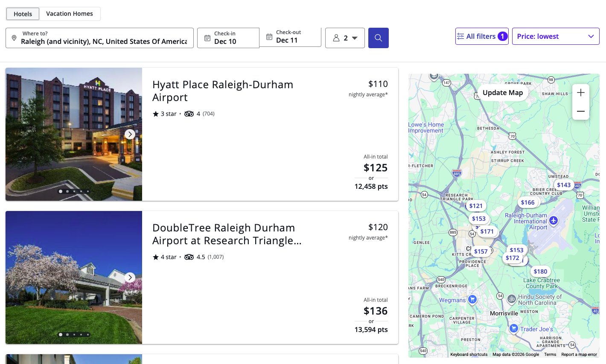Click the filter sliders icon in All filters
Image resolution: width=606 pixels, height=364 pixels.
460,36
